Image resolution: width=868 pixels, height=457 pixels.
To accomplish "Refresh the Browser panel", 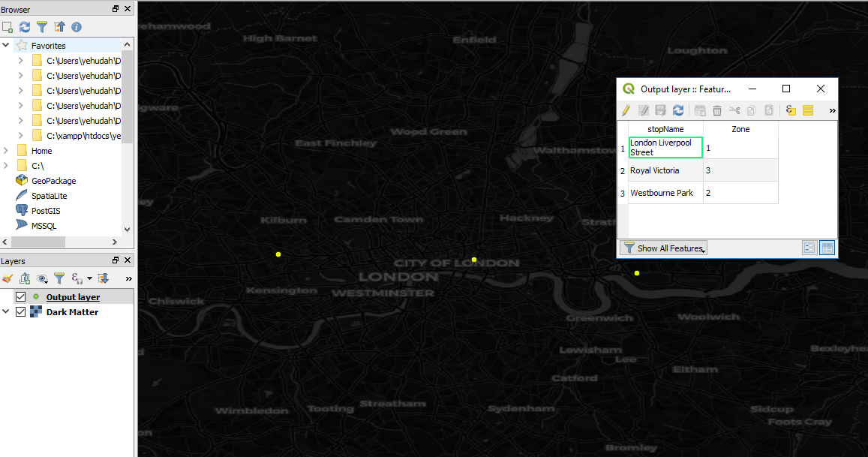I will coord(25,27).
